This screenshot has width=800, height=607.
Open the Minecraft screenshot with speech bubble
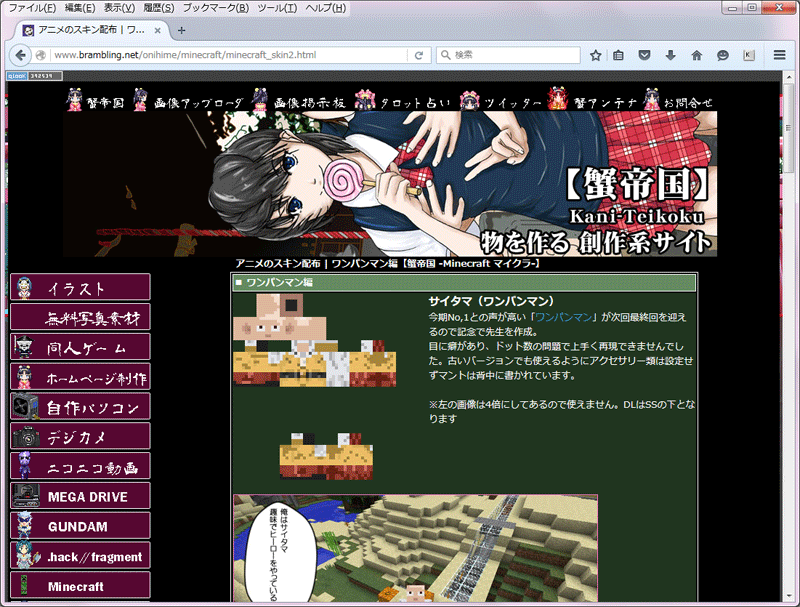tap(415, 548)
